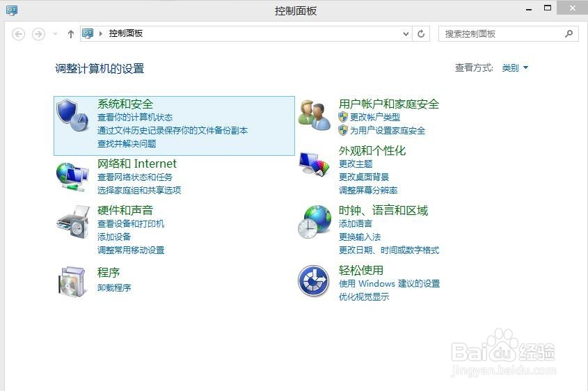Maximize the control panel window
The image size is (588, 391).
pos(548,8)
